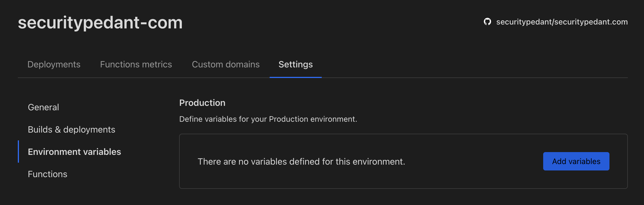Go to the Custom domains tab

(226, 64)
